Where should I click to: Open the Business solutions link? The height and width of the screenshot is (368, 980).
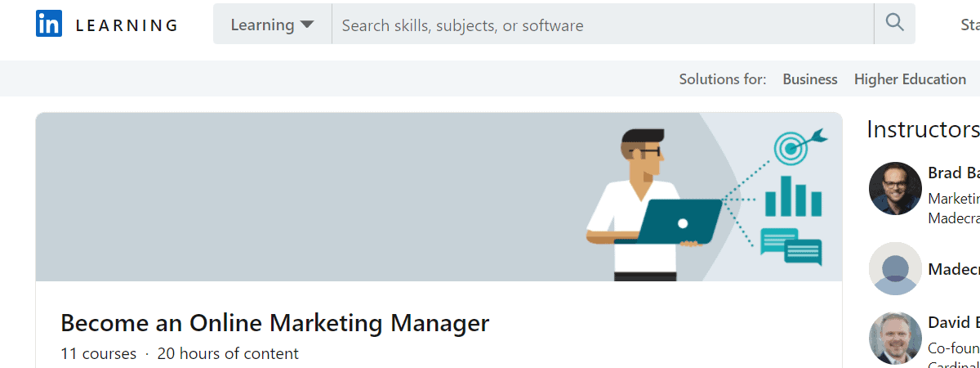tap(809, 79)
